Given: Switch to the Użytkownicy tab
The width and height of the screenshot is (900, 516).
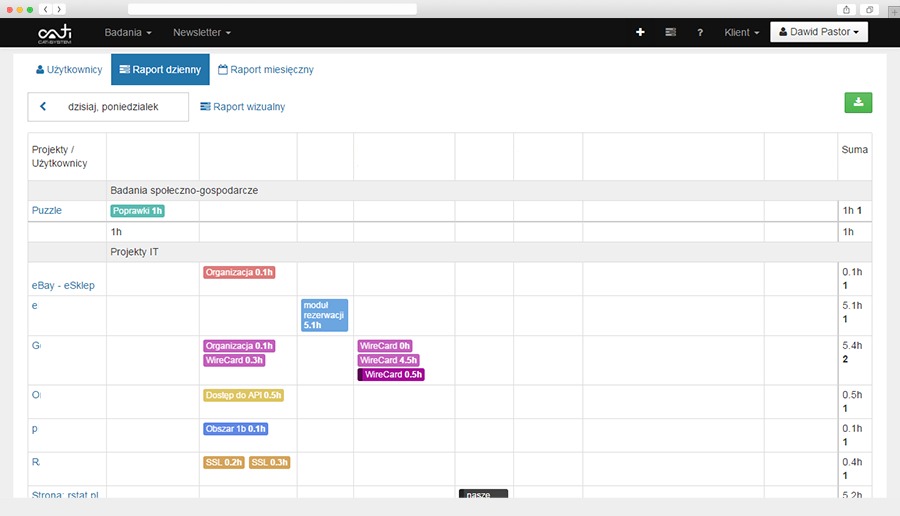Looking at the screenshot, I should pyautogui.click(x=69, y=70).
